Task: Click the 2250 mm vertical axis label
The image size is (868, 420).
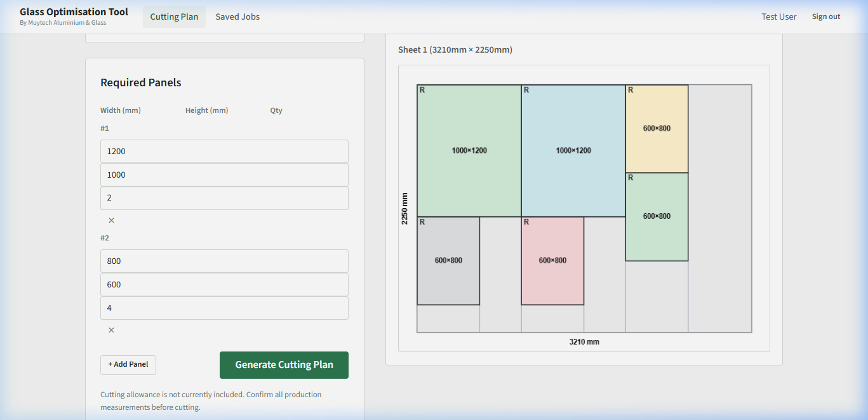Action: [404, 209]
